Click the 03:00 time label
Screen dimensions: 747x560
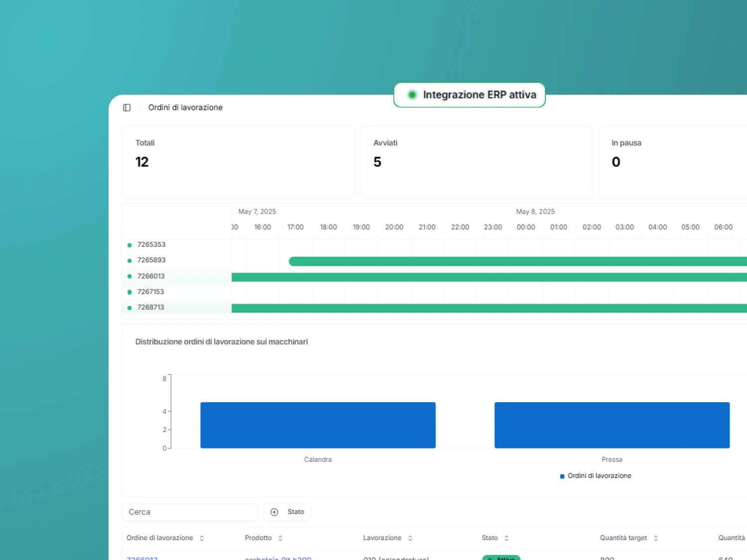point(624,227)
